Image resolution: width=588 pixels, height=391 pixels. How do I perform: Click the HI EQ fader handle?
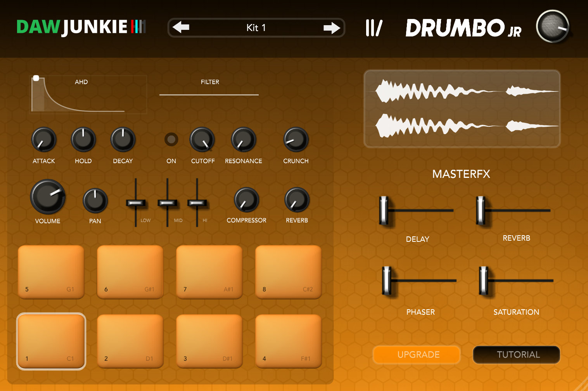(x=197, y=203)
